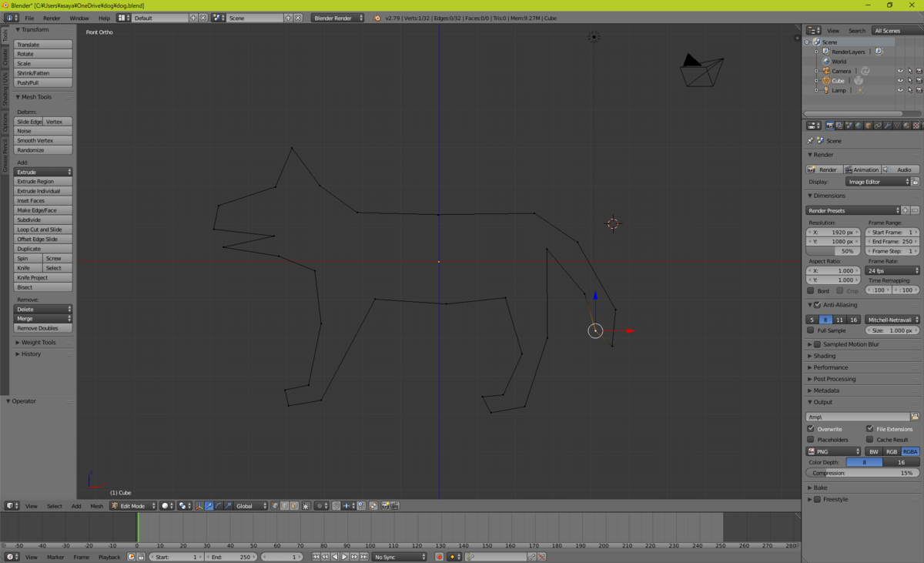Viewport: 924px width, 563px height.
Task: Click the Lamp object icon in outliner
Action: pos(826,90)
